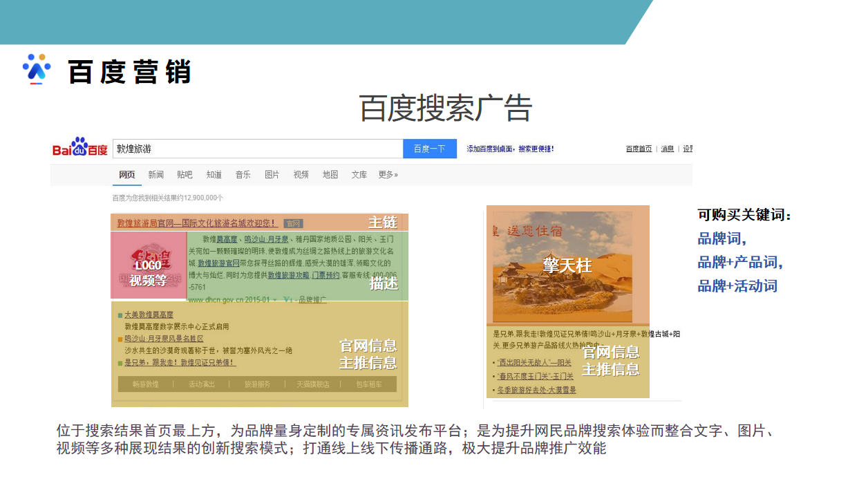The height and width of the screenshot is (488, 868).
Task: Go to the 知道 tab
Action: tap(214, 175)
